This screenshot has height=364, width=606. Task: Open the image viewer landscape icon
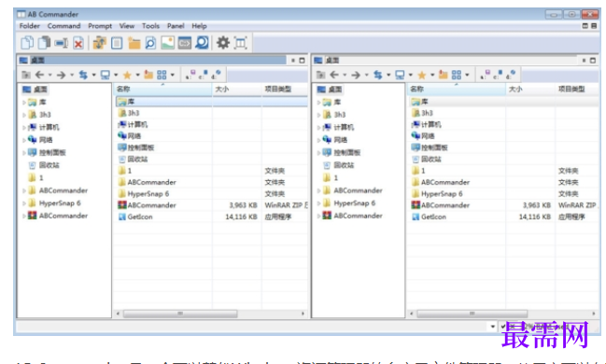(x=167, y=43)
